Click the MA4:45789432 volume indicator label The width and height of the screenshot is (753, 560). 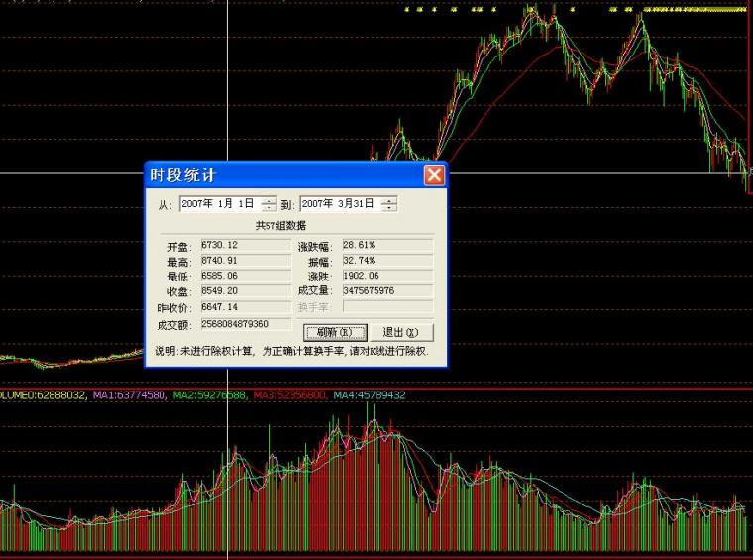coord(370,395)
